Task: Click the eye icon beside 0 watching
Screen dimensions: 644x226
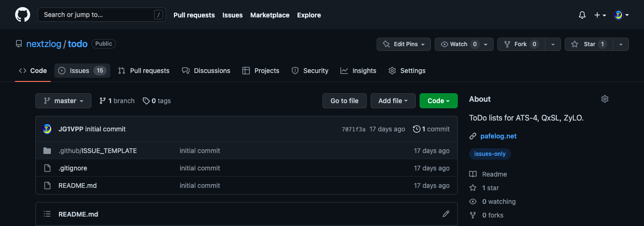Action: (x=473, y=202)
